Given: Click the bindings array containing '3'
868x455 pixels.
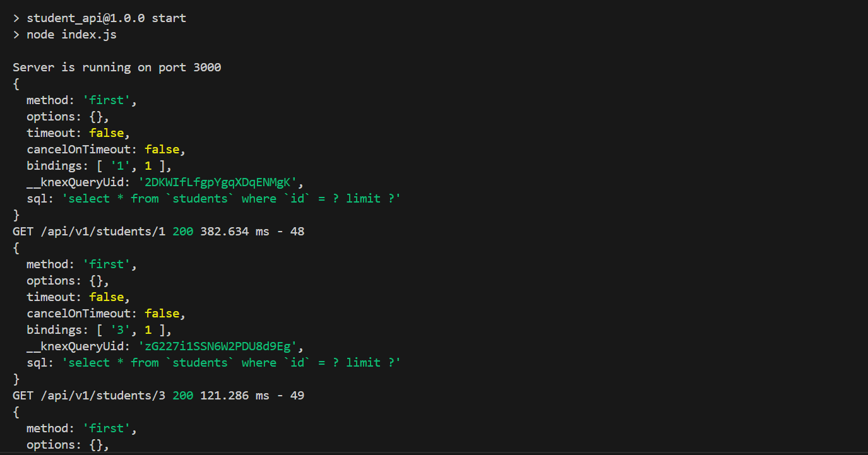Looking at the screenshot, I should point(134,330).
